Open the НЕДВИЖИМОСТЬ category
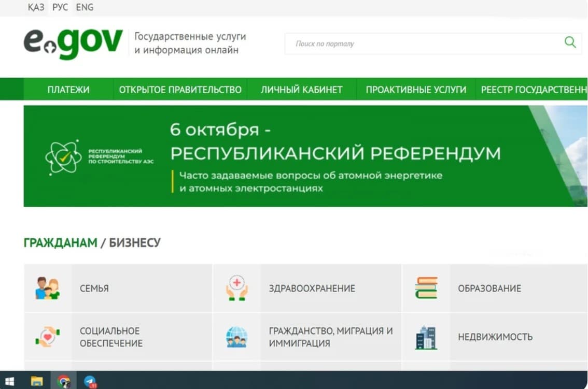 pos(495,337)
